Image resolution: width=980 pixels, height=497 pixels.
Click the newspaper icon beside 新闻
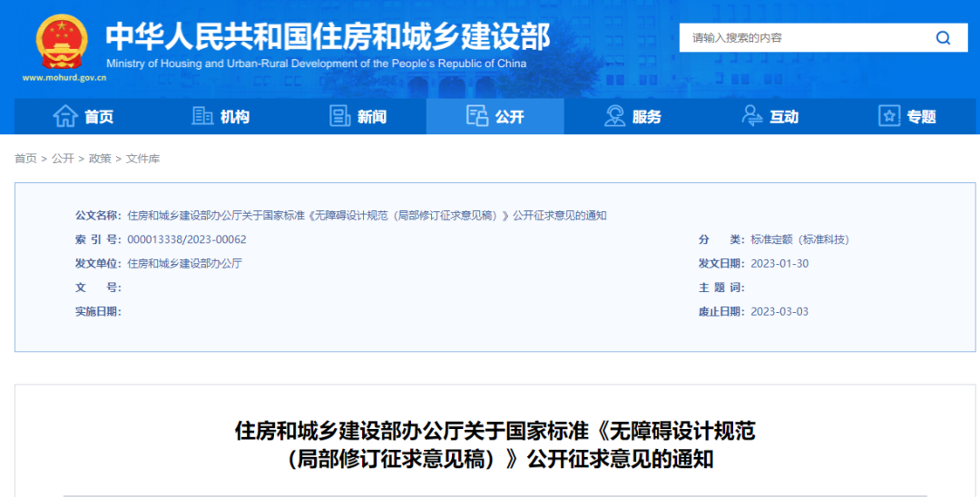point(339,116)
